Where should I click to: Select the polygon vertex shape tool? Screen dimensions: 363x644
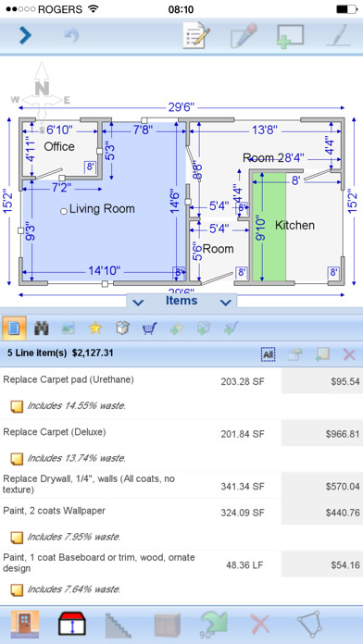point(309,625)
